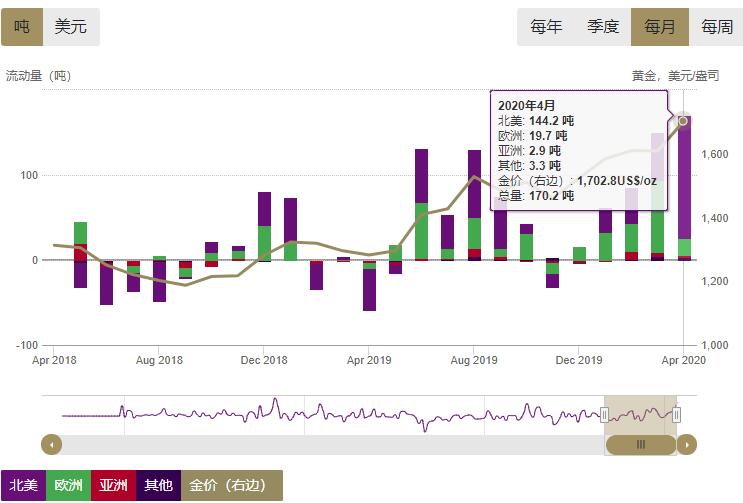Select the 每月 monthly view

pos(660,27)
